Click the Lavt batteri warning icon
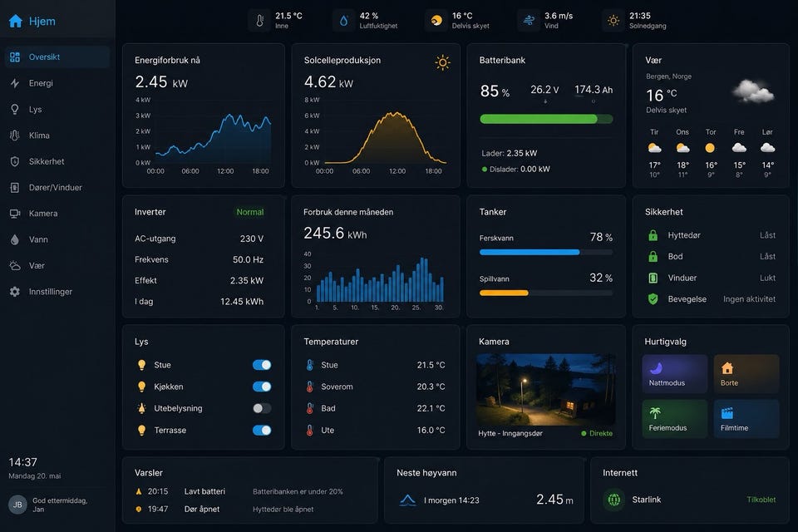798x532 pixels. coord(139,491)
